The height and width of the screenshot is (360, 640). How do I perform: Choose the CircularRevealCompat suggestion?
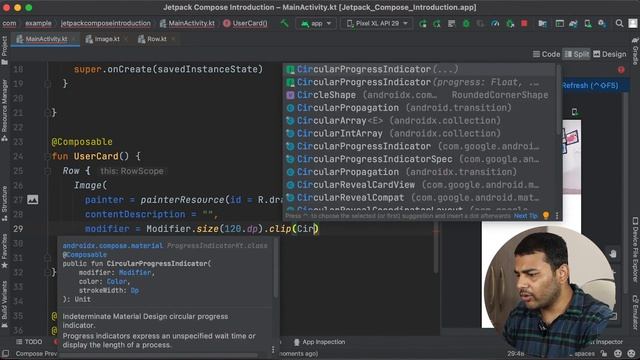click(420, 198)
